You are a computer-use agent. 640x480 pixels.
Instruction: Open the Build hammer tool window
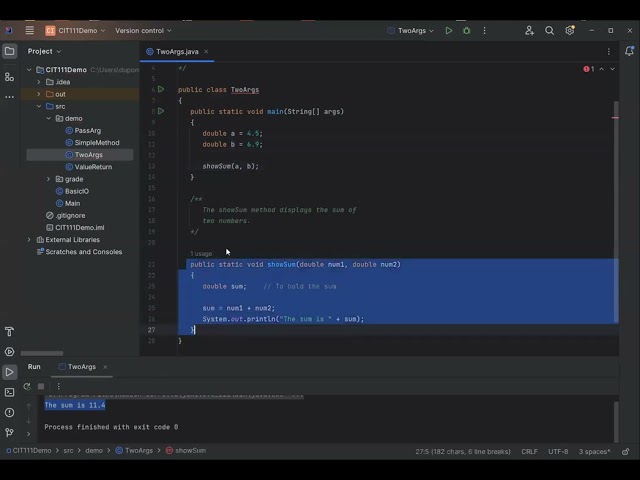tap(9, 331)
